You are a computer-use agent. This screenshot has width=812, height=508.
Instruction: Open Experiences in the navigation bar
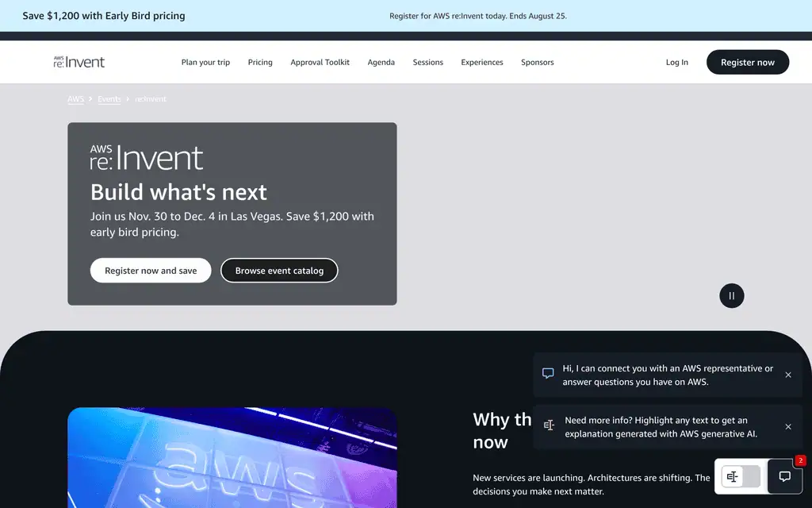(482, 62)
